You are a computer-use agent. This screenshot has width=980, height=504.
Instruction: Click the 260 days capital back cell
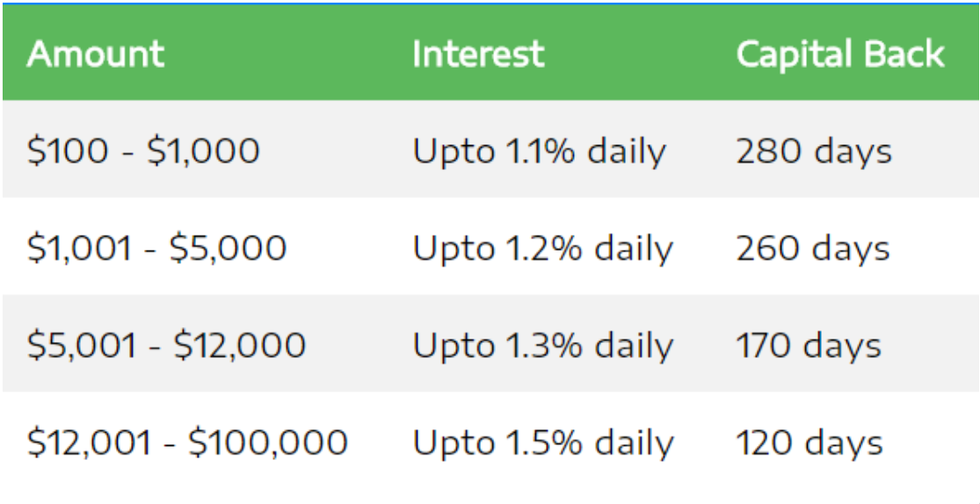point(813,248)
